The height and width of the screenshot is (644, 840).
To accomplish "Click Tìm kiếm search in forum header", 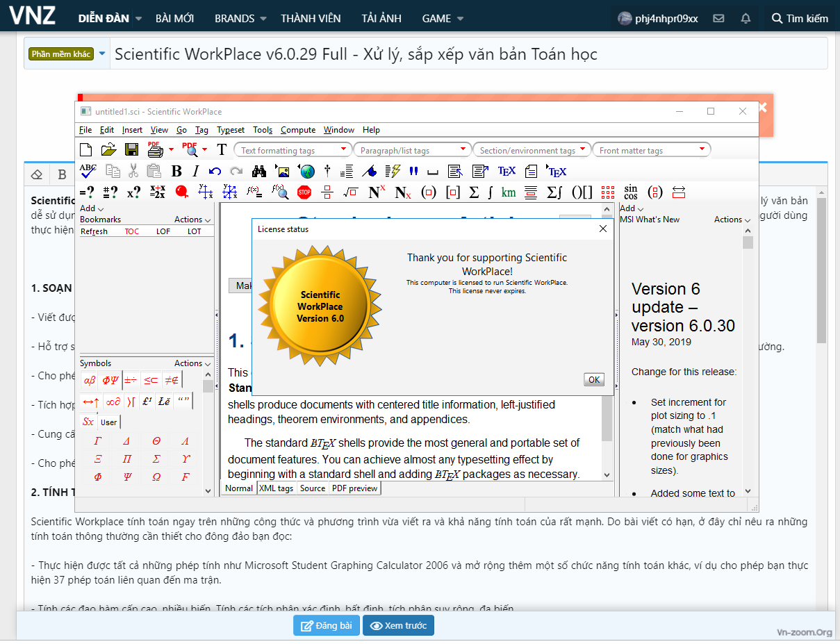I will click(x=800, y=18).
